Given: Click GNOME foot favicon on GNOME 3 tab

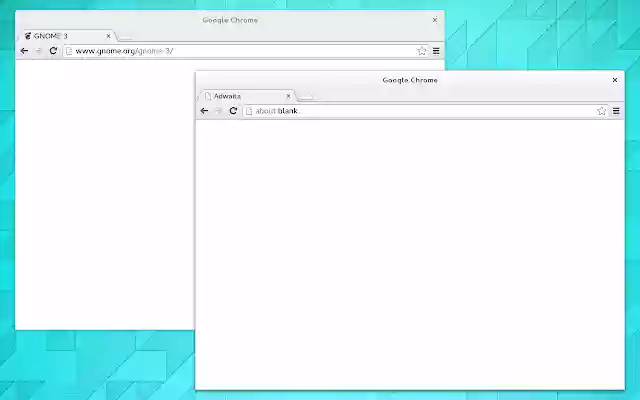Looking at the screenshot, I should 28,36.
